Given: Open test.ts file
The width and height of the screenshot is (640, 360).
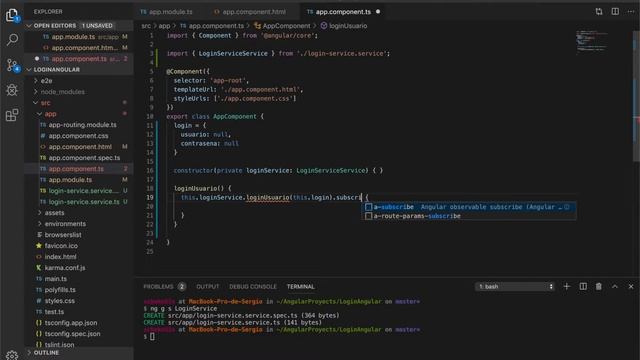Looking at the screenshot, I should tap(79, 312).
